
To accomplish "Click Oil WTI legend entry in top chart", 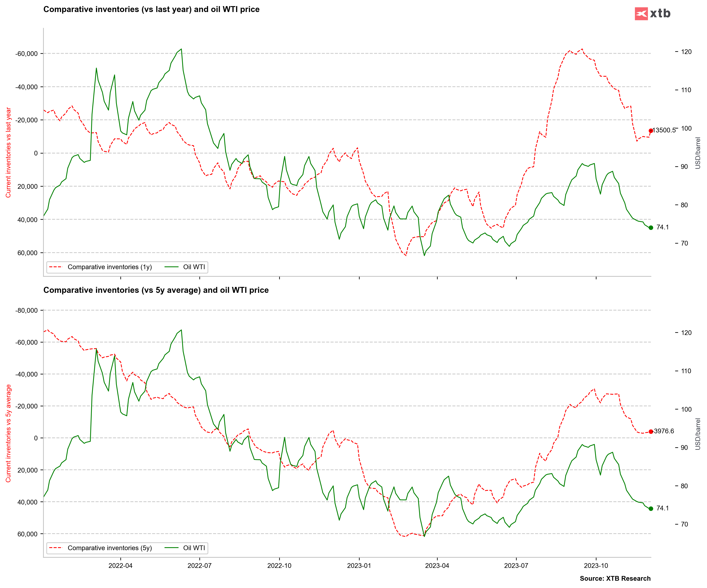I will tap(193, 267).
